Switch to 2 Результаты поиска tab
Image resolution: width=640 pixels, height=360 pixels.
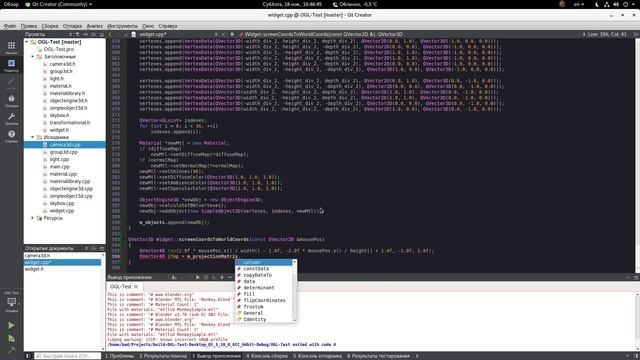[163, 356]
